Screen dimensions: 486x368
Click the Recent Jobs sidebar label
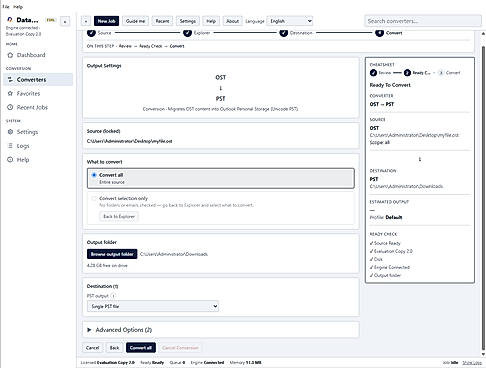coord(32,107)
